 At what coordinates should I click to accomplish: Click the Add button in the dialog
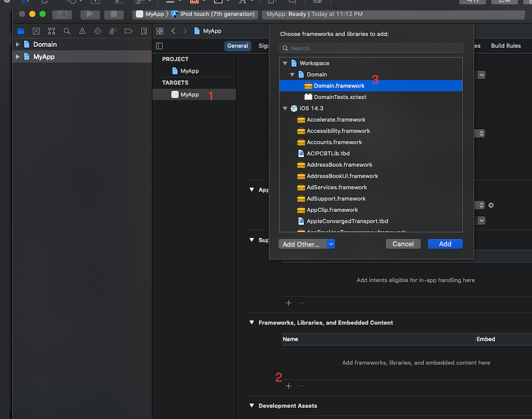(x=445, y=244)
